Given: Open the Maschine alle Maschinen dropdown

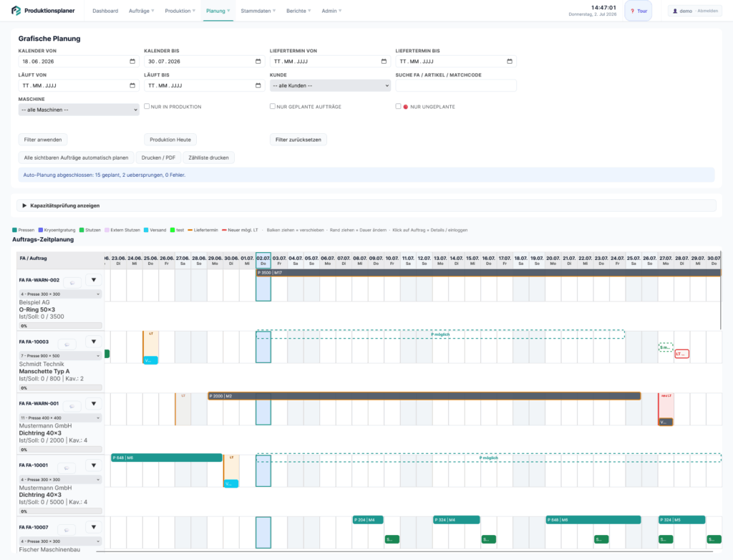Looking at the screenshot, I should [x=79, y=110].
